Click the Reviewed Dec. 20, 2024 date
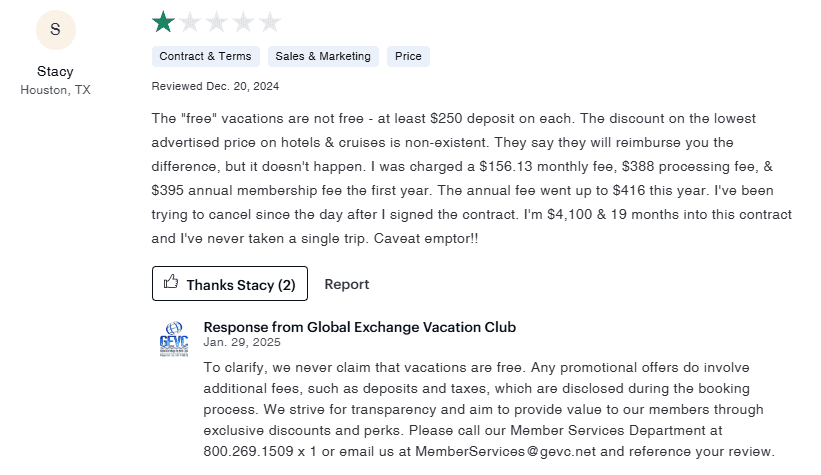This screenshot has width=821, height=475. click(215, 86)
